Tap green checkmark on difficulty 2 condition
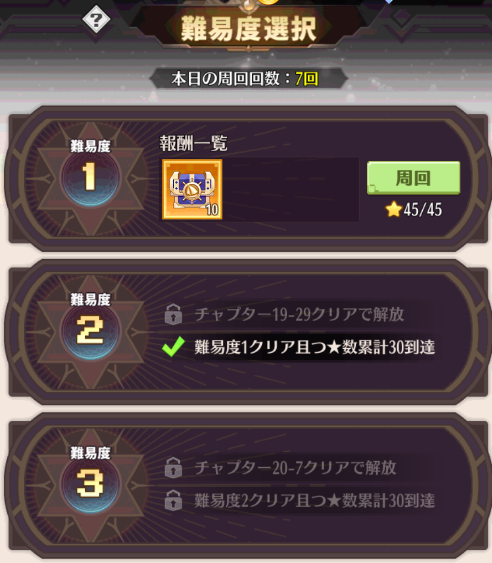 click(x=173, y=347)
